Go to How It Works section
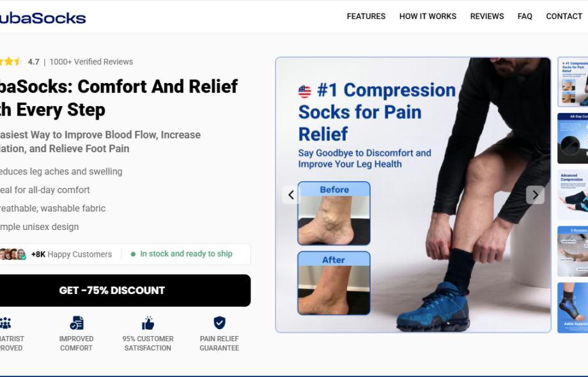The width and height of the screenshot is (588, 377). 428,17
